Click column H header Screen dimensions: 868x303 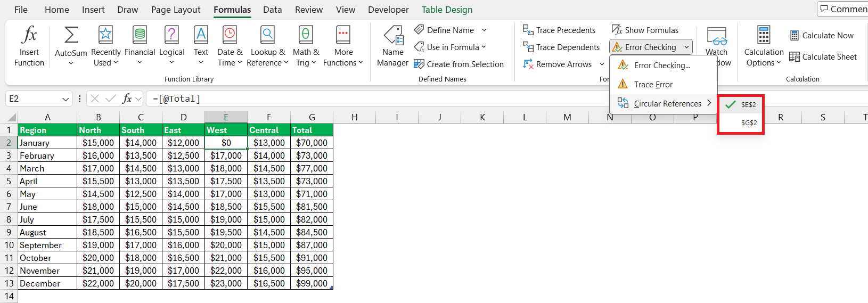point(354,117)
